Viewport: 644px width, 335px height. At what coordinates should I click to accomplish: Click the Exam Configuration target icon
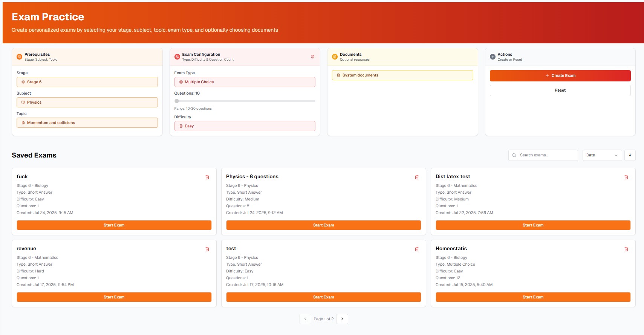coord(177,57)
